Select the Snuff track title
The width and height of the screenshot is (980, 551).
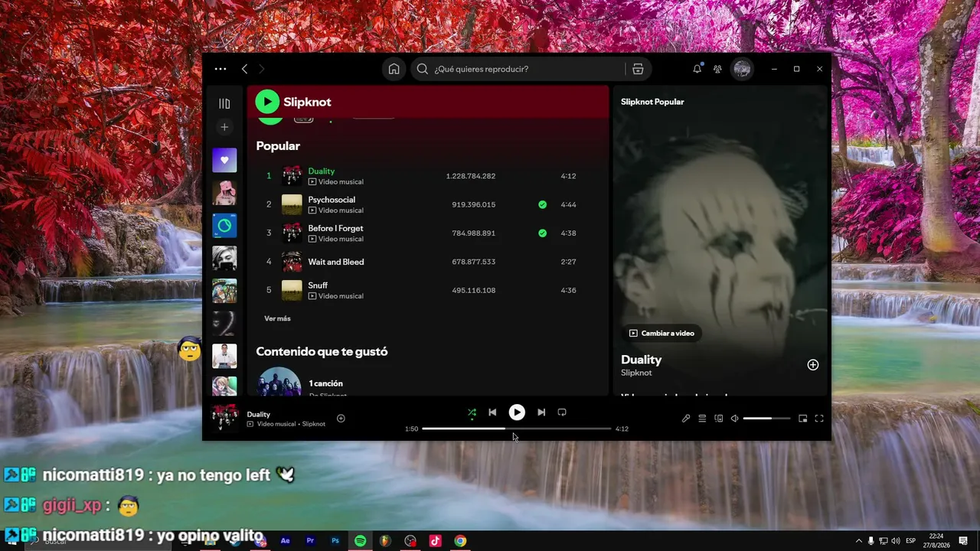[318, 285]
